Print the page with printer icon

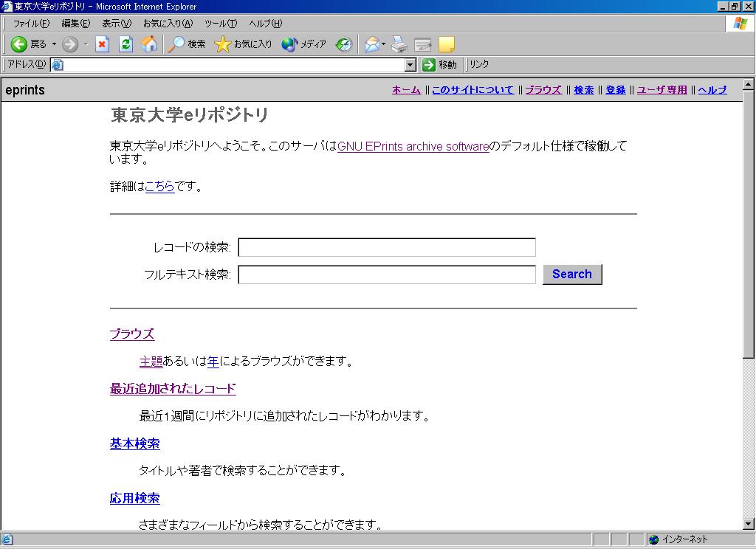click(399, 44)
